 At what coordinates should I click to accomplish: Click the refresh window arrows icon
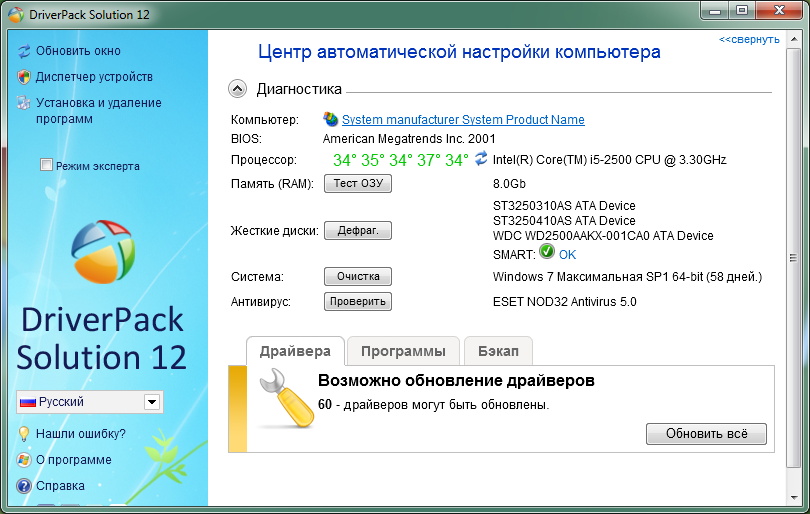(24, 51)
